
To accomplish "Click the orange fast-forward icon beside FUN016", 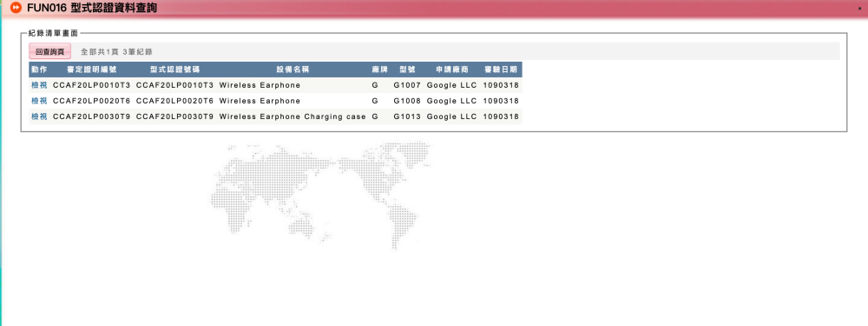I will point(16,8).
